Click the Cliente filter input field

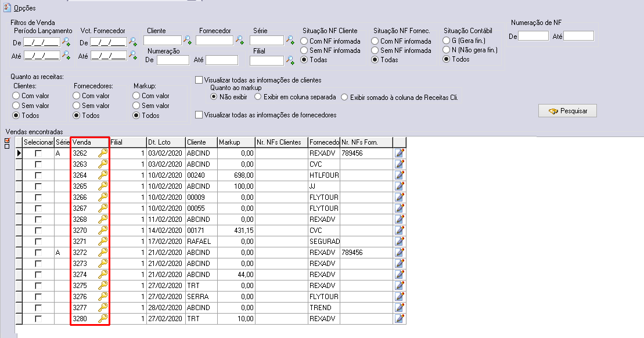point(162,40)
